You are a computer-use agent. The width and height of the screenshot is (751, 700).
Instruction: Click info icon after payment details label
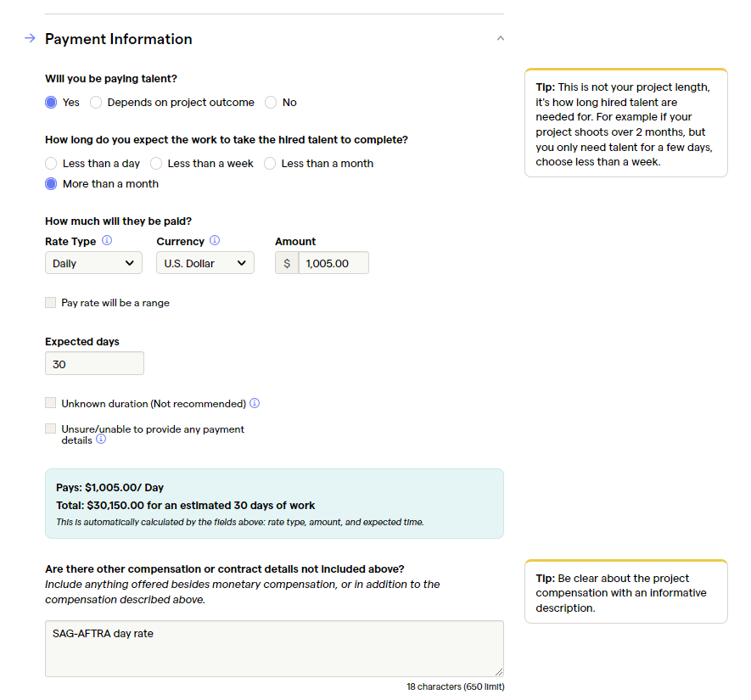pyautogui.click(x=101, y=439)
